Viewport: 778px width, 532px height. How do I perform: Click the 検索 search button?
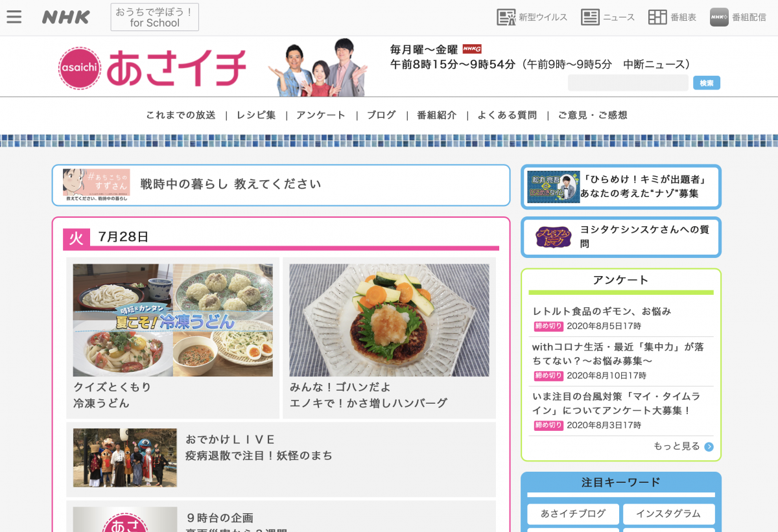pos(707,83)
